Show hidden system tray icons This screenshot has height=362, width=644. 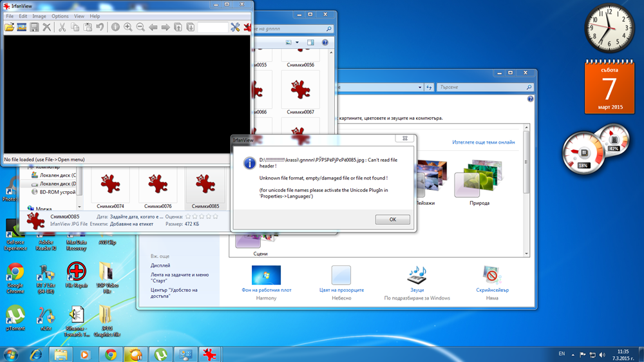coord(573,355)
